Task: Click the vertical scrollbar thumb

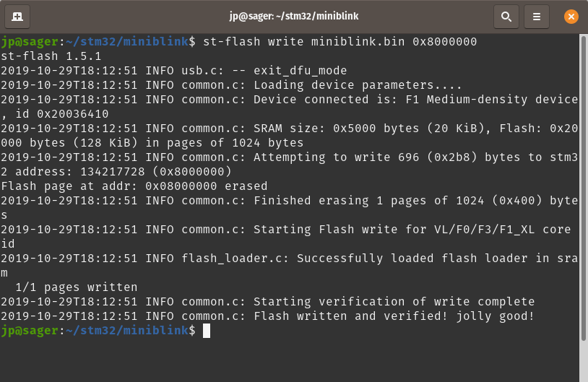Action: 583,188
